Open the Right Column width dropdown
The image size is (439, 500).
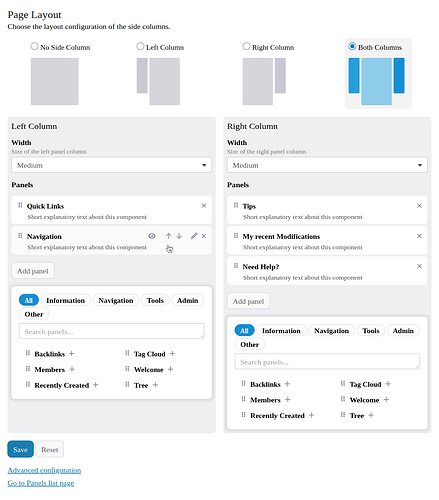point(327,165)
